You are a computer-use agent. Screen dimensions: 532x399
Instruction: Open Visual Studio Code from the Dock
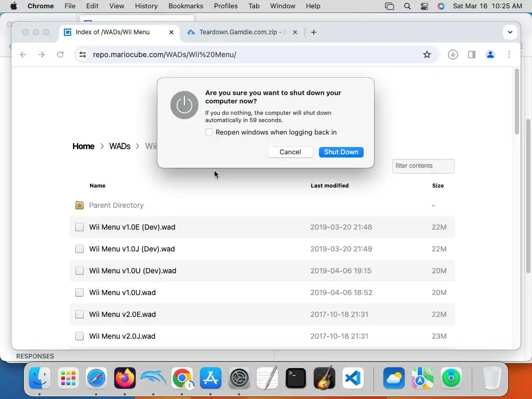pyautogui.click(x=353, y=378)
